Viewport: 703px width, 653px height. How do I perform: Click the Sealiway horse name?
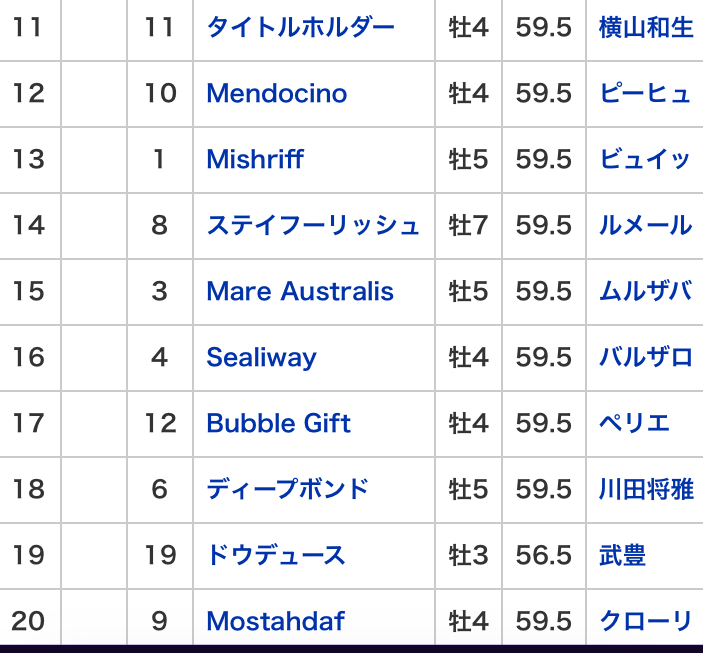(x=261, y=357)
